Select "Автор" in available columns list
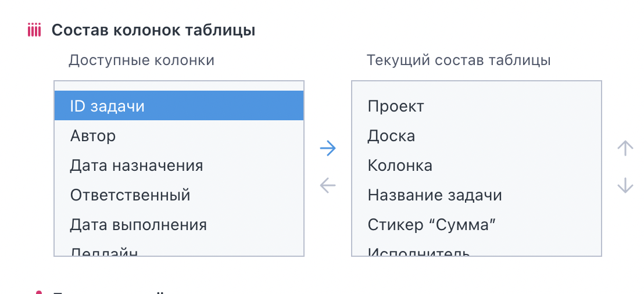The image size is (644, 294). pyautogui.click(x=179, y=135)
